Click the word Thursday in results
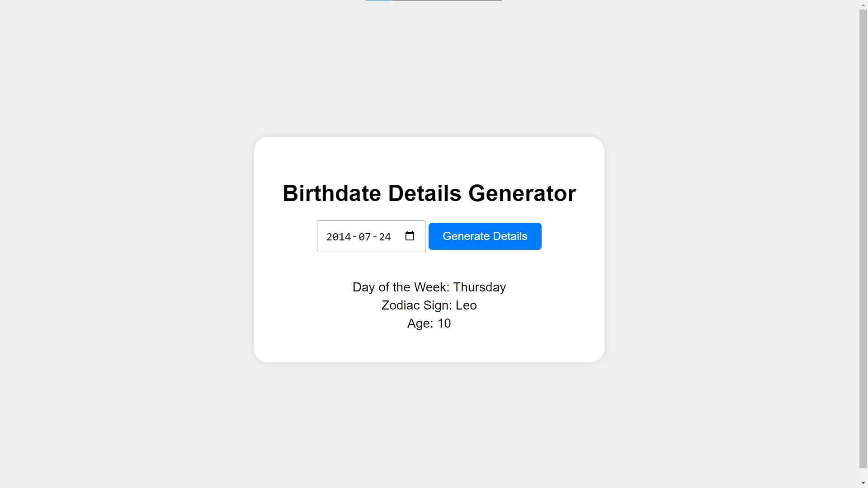 (x=479, y=287)
